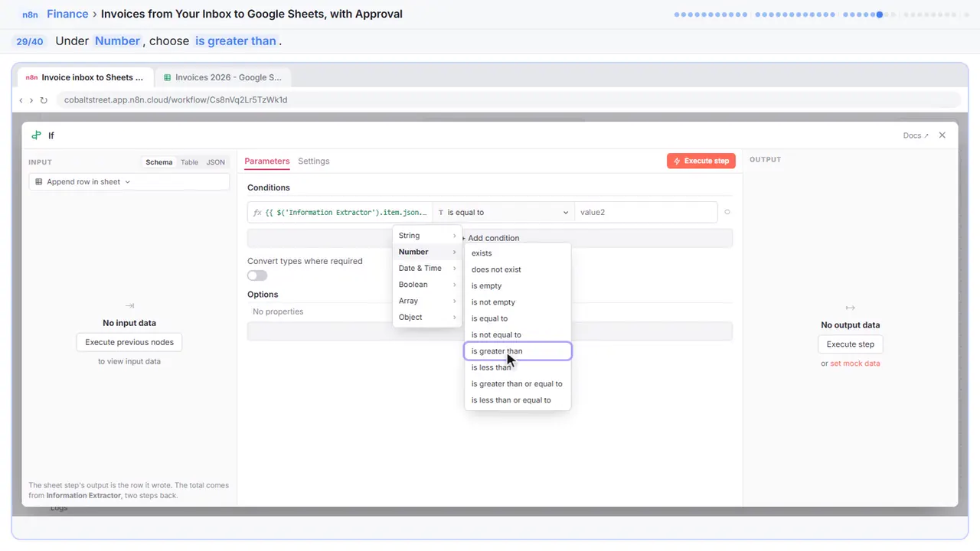Click the value2 input field

pos(646,212)
